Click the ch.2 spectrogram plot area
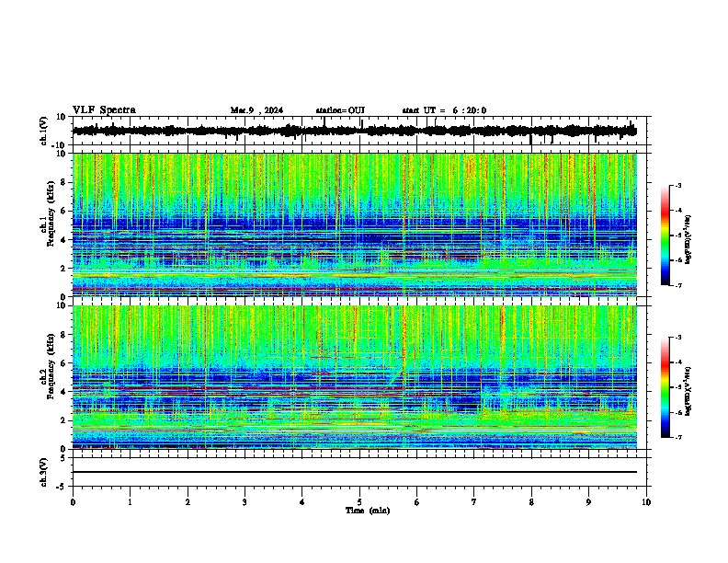The width and height of the screenshot is (728, 563). click(x=355, y=377)
